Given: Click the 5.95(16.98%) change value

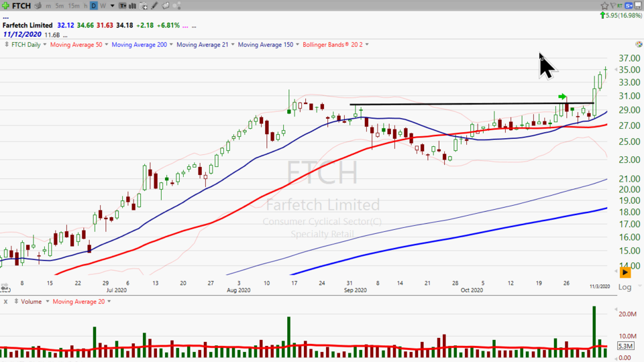Looking at the screenshot, I should click(623, 15).
